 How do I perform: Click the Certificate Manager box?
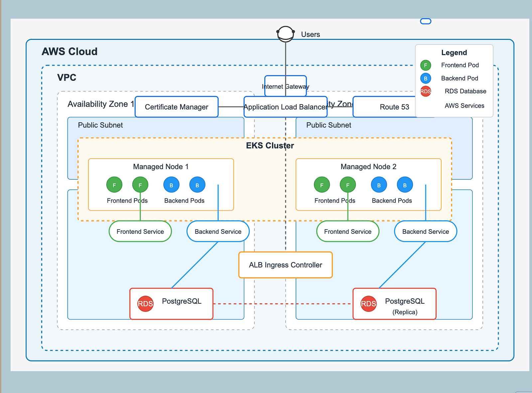177,107
